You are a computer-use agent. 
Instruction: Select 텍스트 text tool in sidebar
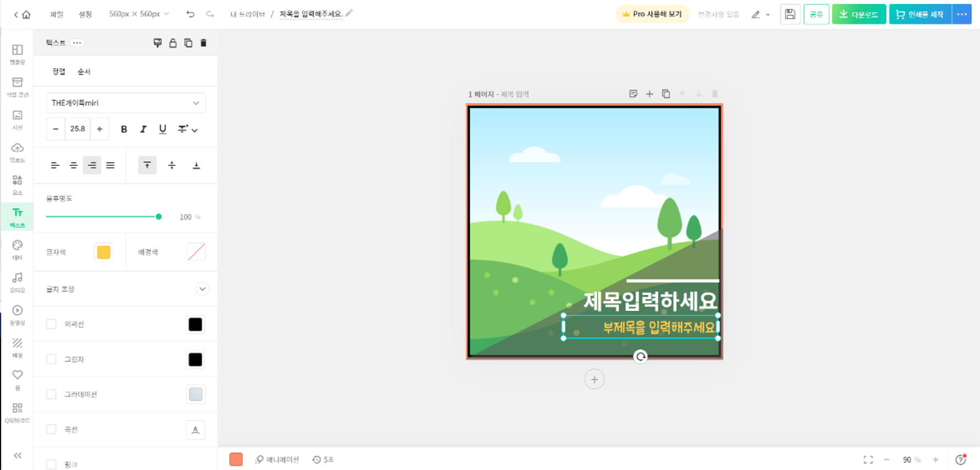coord(17,217)
